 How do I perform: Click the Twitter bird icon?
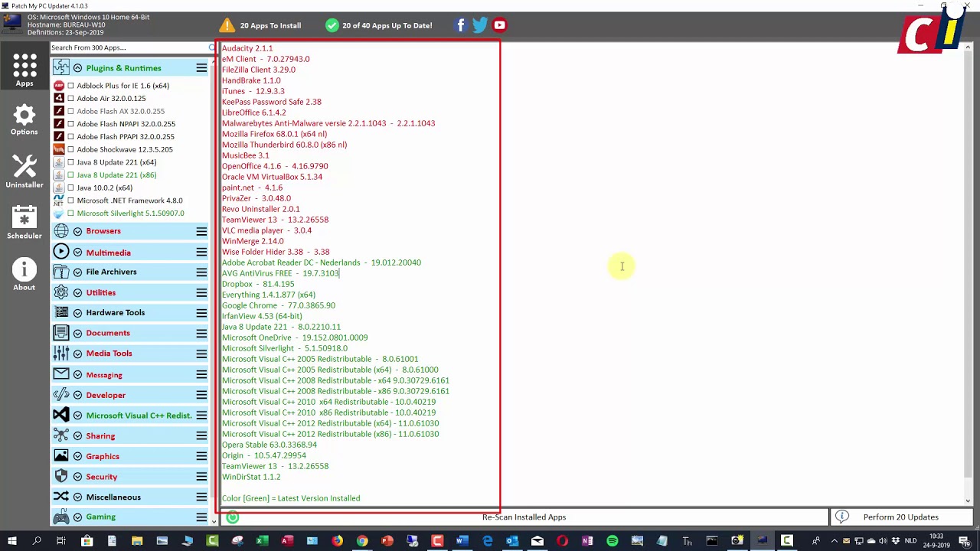tap(480, 25)
